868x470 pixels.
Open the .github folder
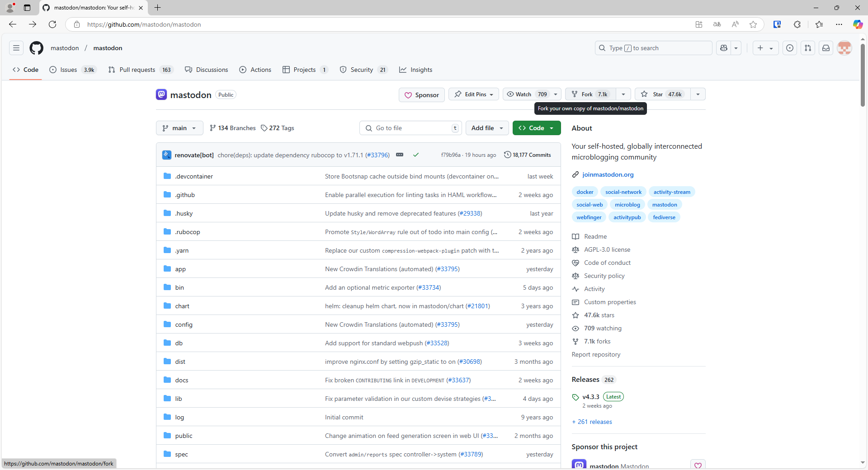(185, 195)
